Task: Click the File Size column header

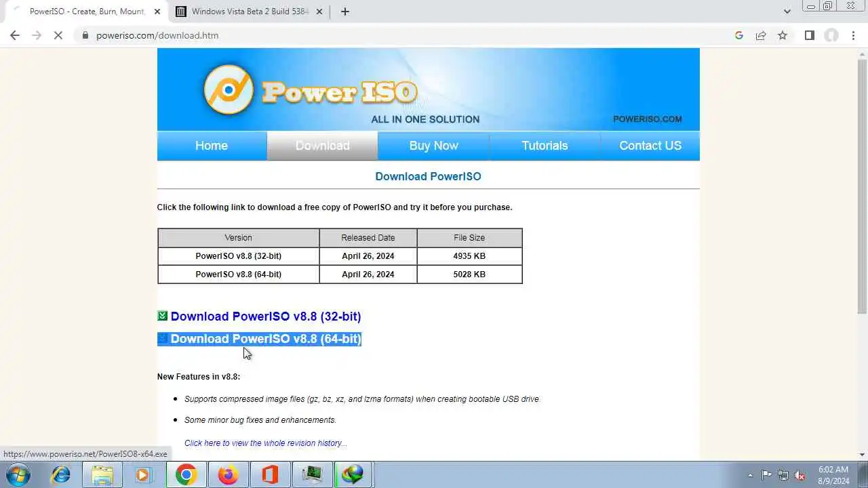Action: pyautogui.click(x=469, y=238)
